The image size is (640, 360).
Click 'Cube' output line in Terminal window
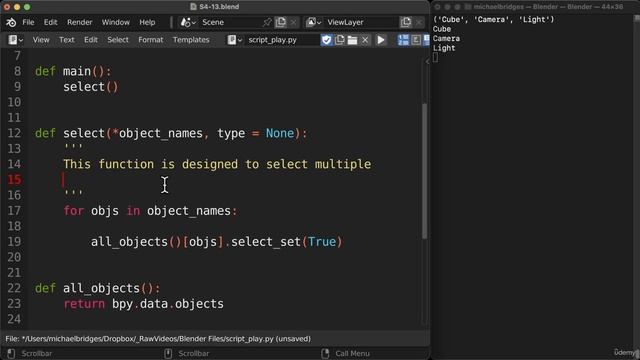[442, 29]
